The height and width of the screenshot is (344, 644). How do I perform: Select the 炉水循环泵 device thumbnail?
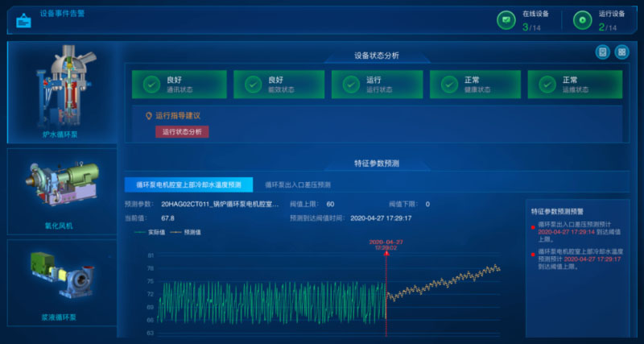point(63,91)
